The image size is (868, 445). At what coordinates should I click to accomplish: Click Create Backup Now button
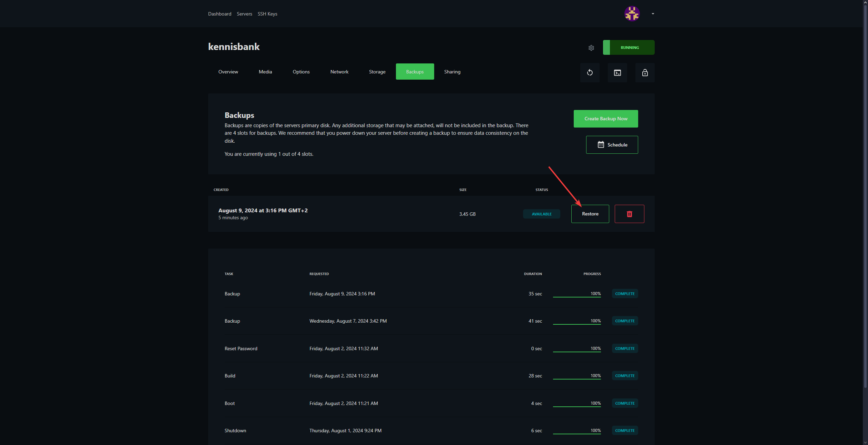(605, 119)
